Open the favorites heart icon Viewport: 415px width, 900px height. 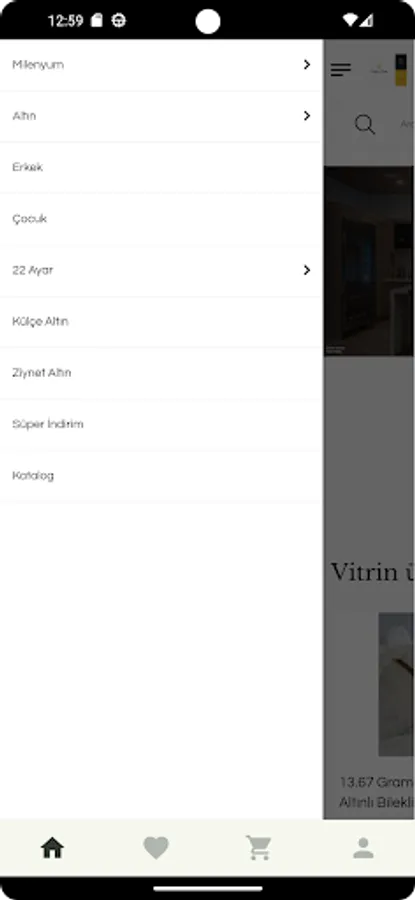point(156,848)
